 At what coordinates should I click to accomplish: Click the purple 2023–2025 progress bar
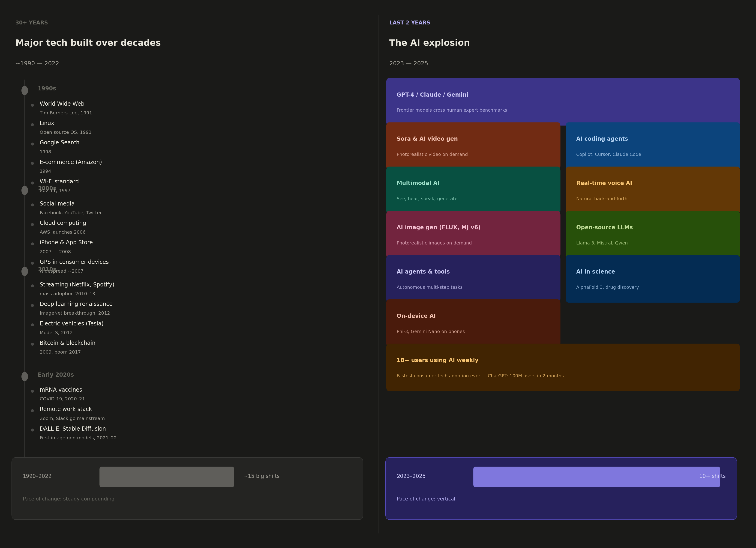[x=596, y=477]
